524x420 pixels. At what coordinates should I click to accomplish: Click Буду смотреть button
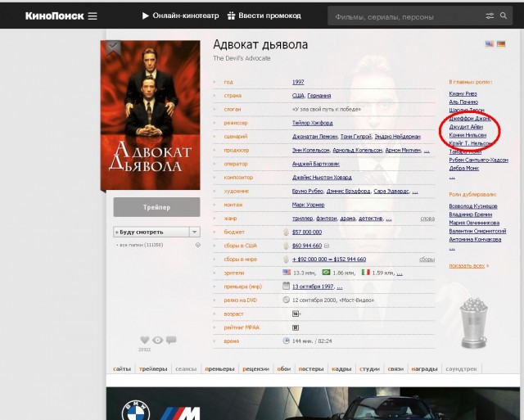click(x=151, y=232)
